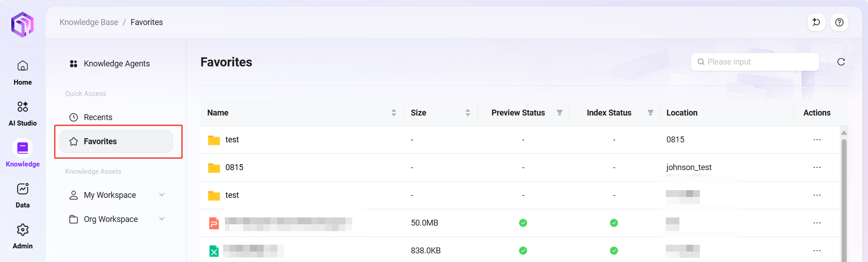The height and width of the screenshot is (262, 868).
Task: Open the Home section in sidebar
Action: point(22,72)
